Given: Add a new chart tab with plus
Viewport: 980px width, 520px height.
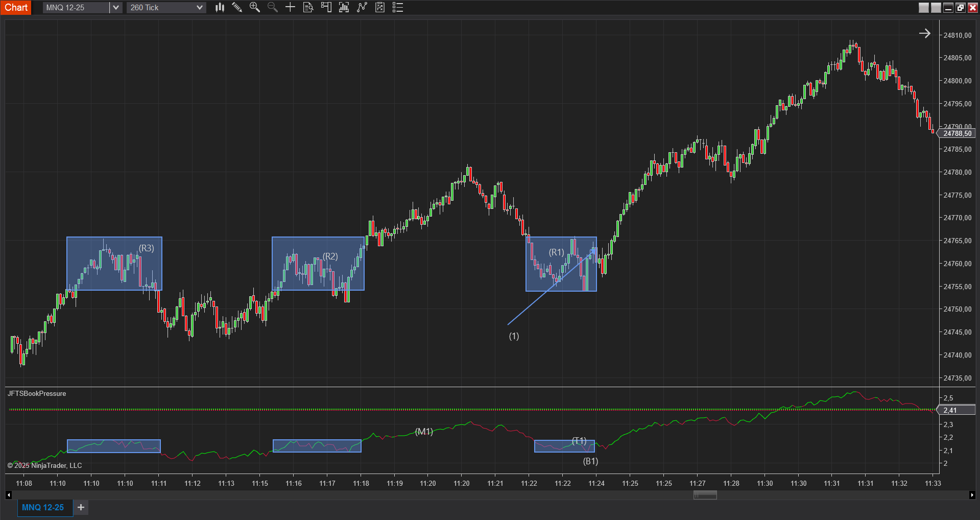Looking at the screenshot, I should (x=81, y=507).
